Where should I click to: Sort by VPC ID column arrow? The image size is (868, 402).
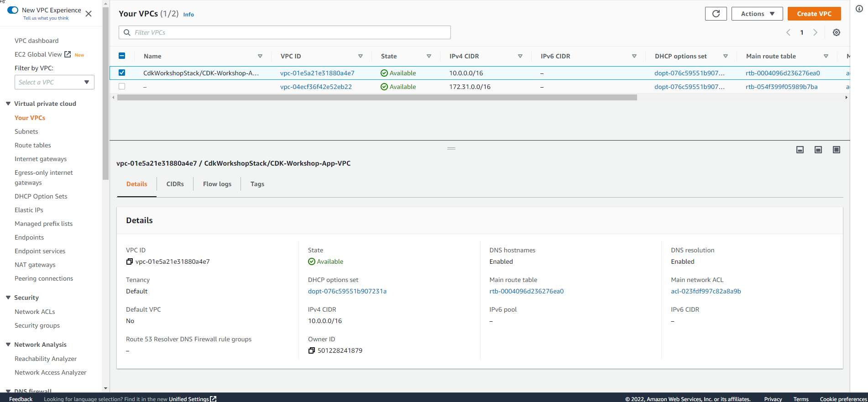361,56
